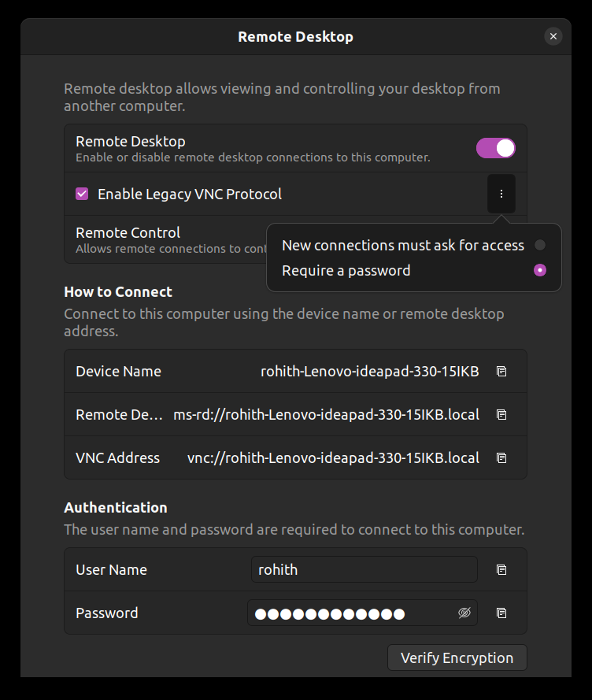Choose Require a password from the menu
The height and width of the screenshot is (700, 592).
click(347, 270)
